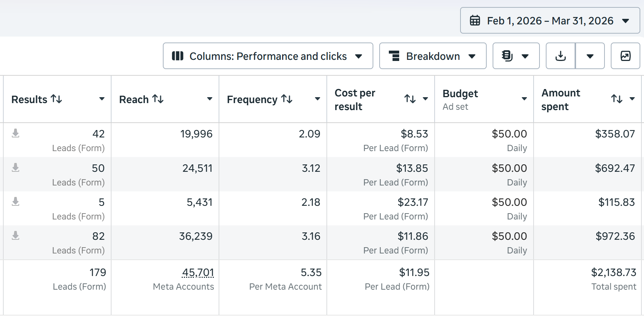The image size is (644, 317).
Task: Select the 179 total leads value
Action: 98,273
